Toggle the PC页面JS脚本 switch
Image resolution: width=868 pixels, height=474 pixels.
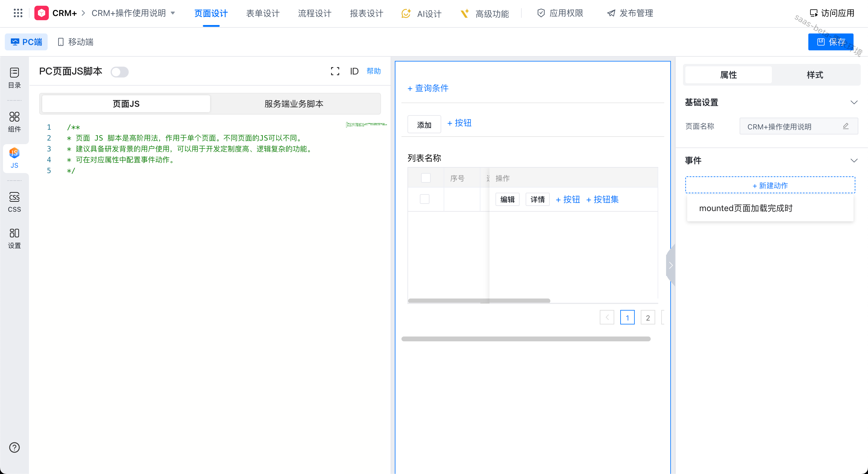point(120,72)
